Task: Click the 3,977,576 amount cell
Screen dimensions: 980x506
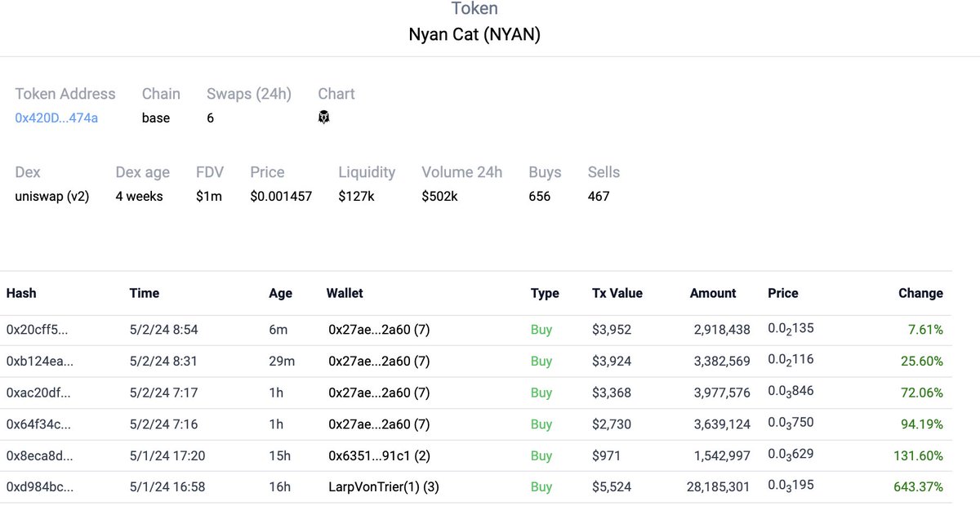Action: tap(722, 393)
